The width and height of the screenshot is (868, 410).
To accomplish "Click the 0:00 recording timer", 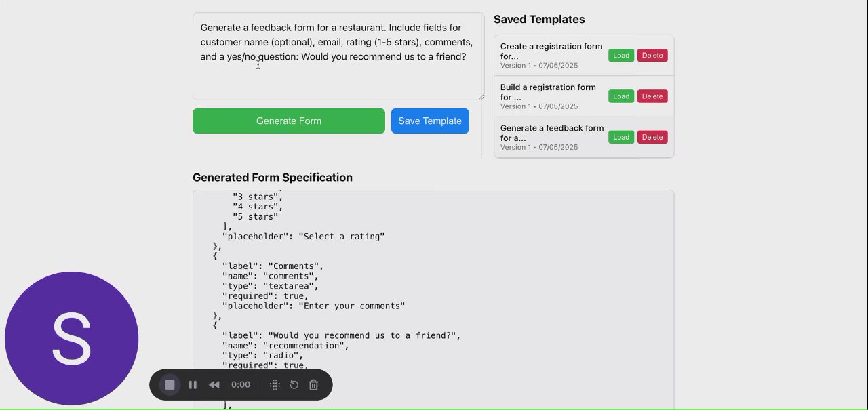I will point(241,385).
